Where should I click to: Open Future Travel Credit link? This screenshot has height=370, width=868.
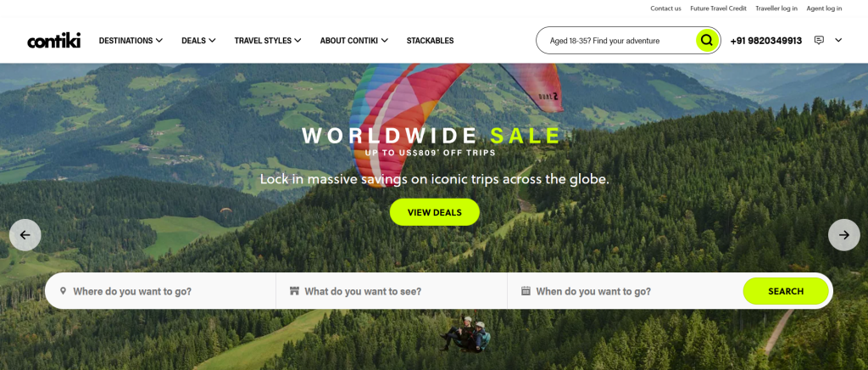(x=718, y=8)
